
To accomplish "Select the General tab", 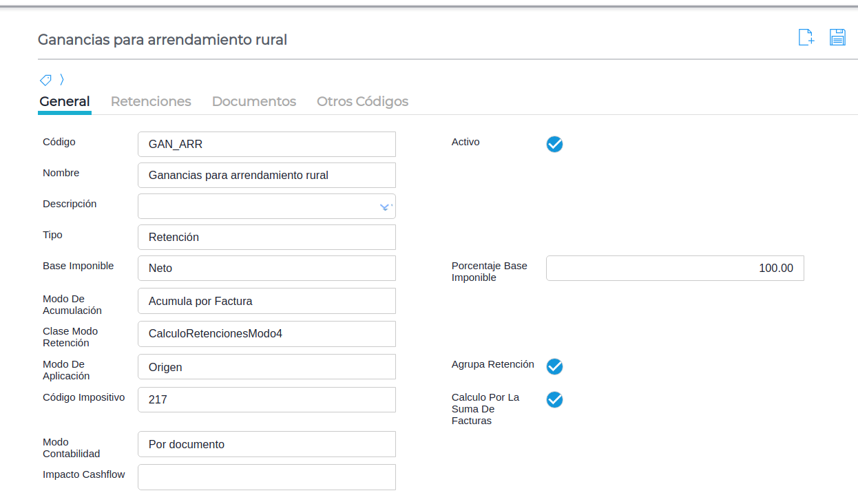I will [x=65, y=101].
